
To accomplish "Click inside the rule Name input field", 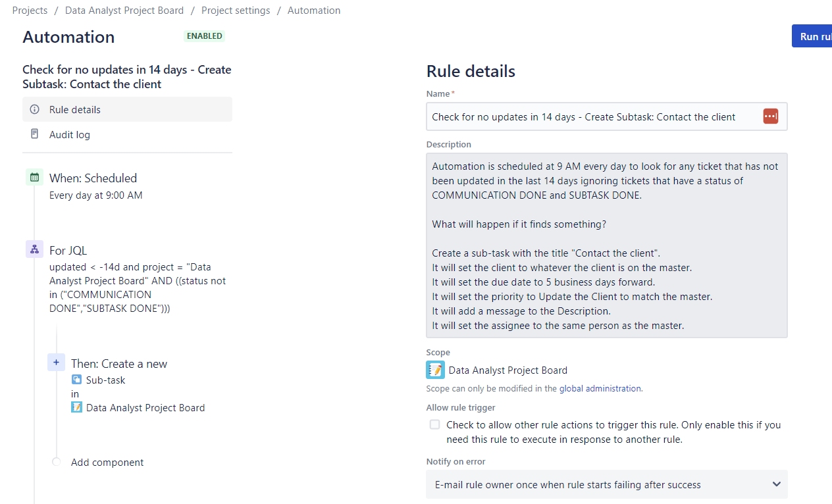I will tap(592, 116).
